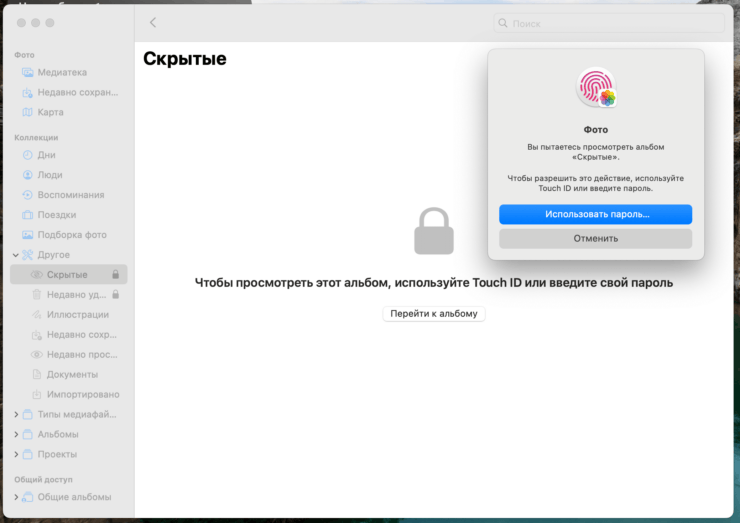Collapse the Другое section

(16, 255)
